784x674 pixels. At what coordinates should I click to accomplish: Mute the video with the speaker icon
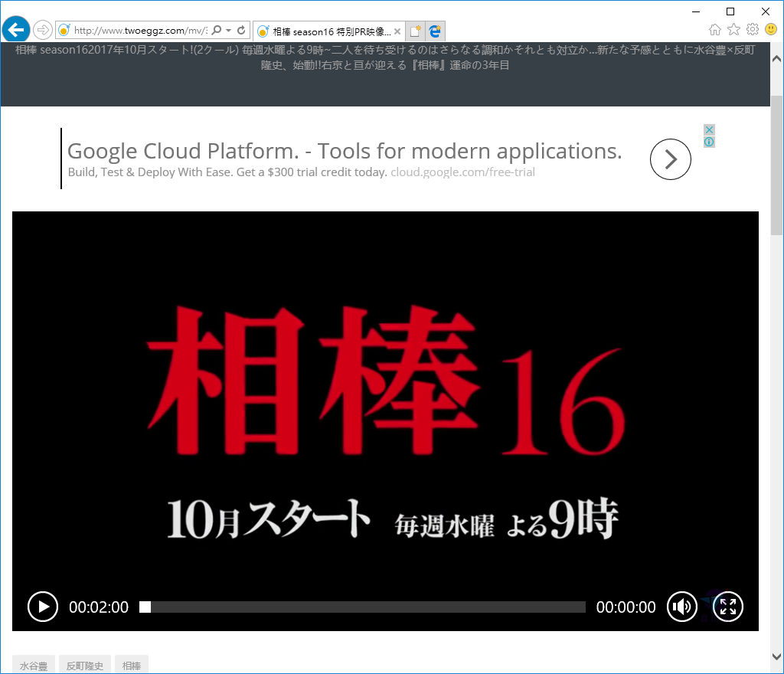[682, 607]
